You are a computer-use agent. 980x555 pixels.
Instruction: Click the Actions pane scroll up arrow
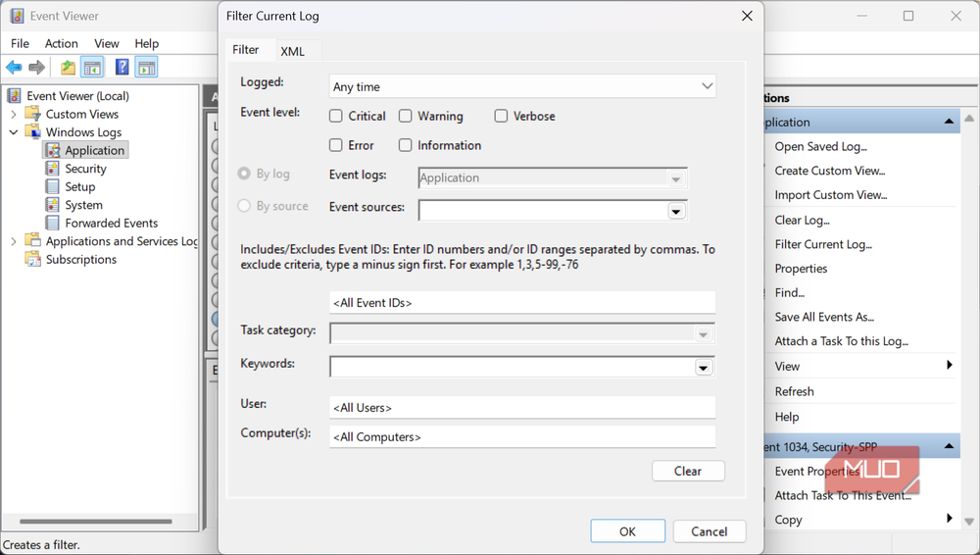(969, 119)
